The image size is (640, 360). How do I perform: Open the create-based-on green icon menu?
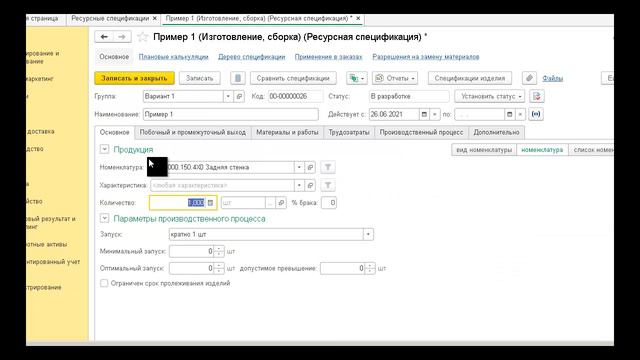(357, 78)
